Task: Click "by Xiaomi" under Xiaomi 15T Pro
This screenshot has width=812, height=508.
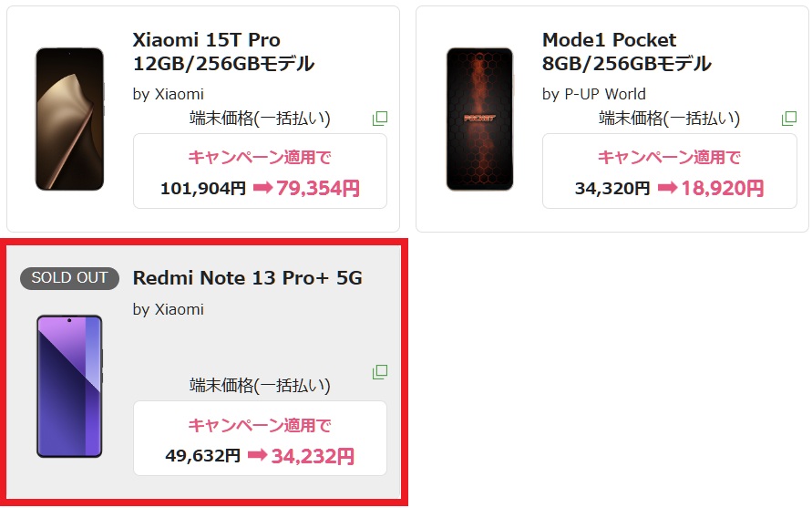Action: click(x=168, y=94)
